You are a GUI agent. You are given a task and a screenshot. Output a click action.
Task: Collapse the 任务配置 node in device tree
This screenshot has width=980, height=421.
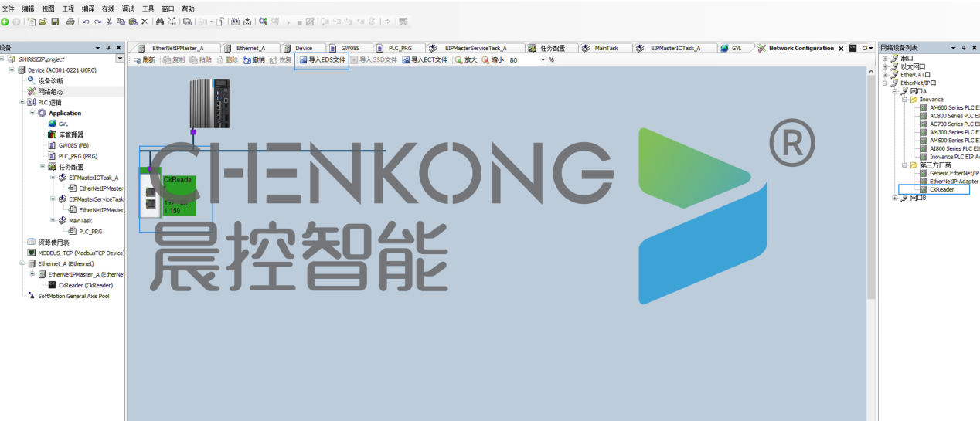pos(43,166)
